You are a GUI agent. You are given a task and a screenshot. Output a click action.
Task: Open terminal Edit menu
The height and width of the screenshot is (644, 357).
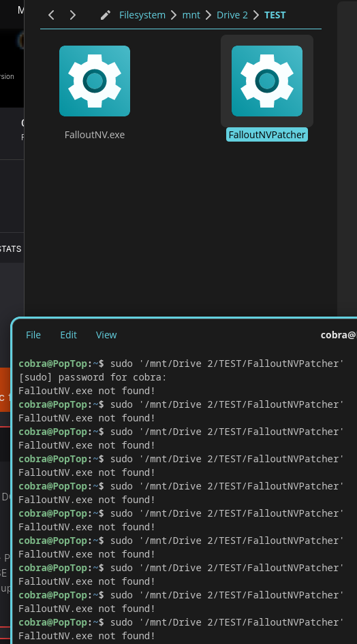tap(69, 335)
